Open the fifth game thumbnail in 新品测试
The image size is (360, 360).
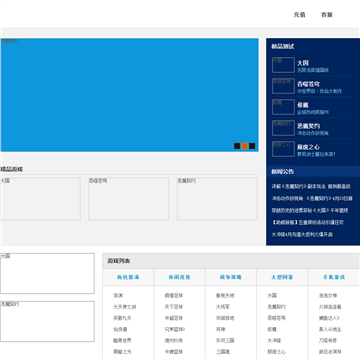283,149
